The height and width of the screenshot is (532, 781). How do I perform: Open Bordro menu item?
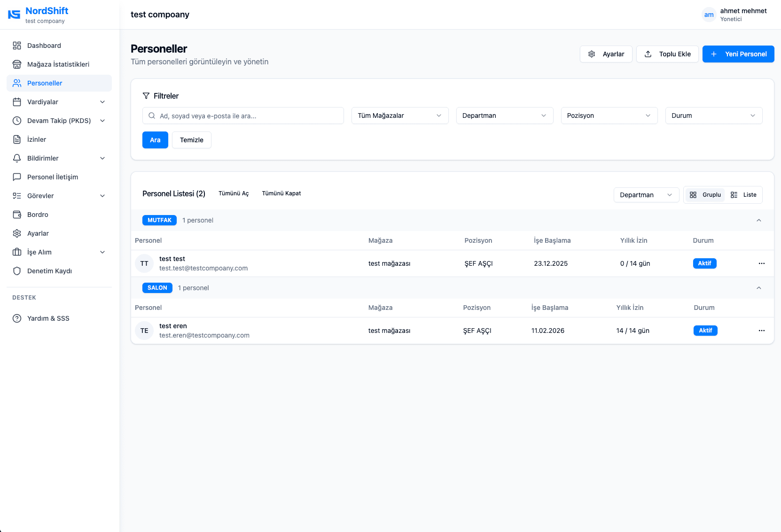tap(59, 215)
